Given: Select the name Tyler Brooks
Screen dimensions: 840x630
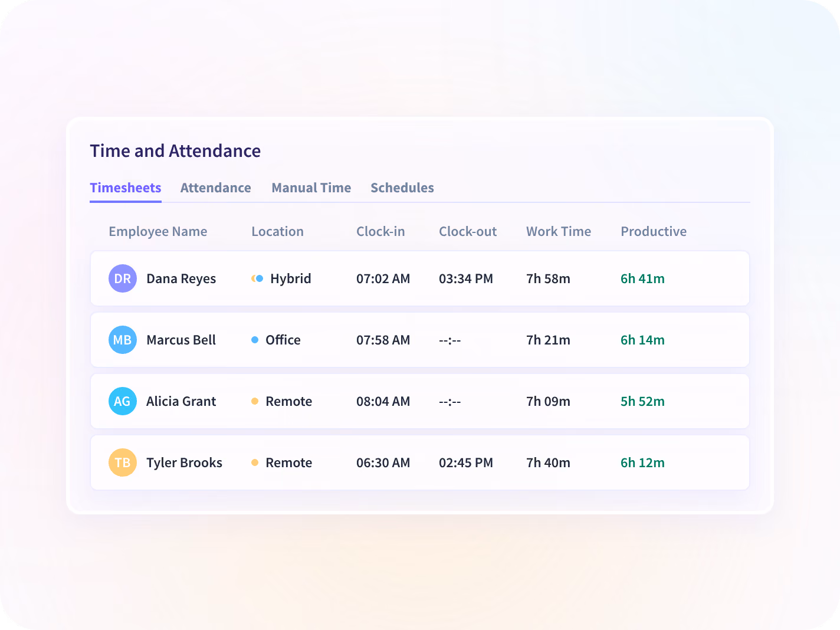Looking at the screenshot, I should tap(185, 463).
